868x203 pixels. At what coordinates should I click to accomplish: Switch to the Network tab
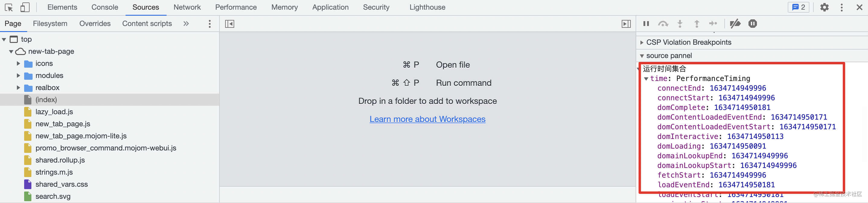click(x=187, y=8)
